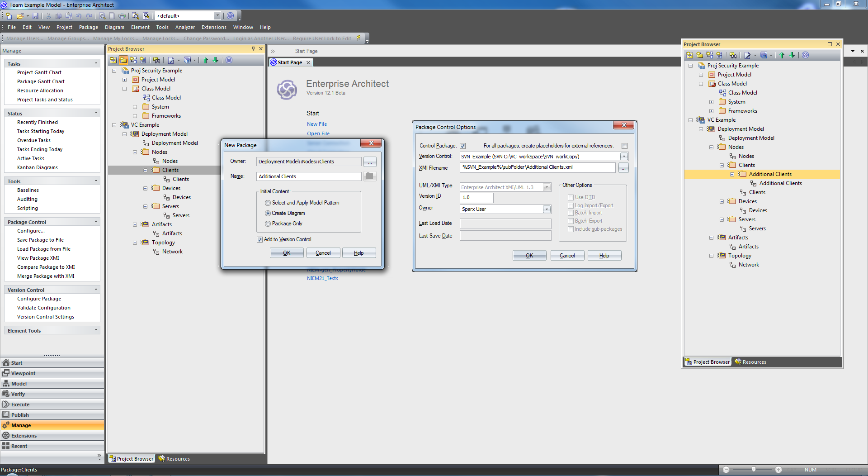868x476 pixels.
Task: Collapse the Devices folder in the left Project Browser
Action: (x=146, y=188)
